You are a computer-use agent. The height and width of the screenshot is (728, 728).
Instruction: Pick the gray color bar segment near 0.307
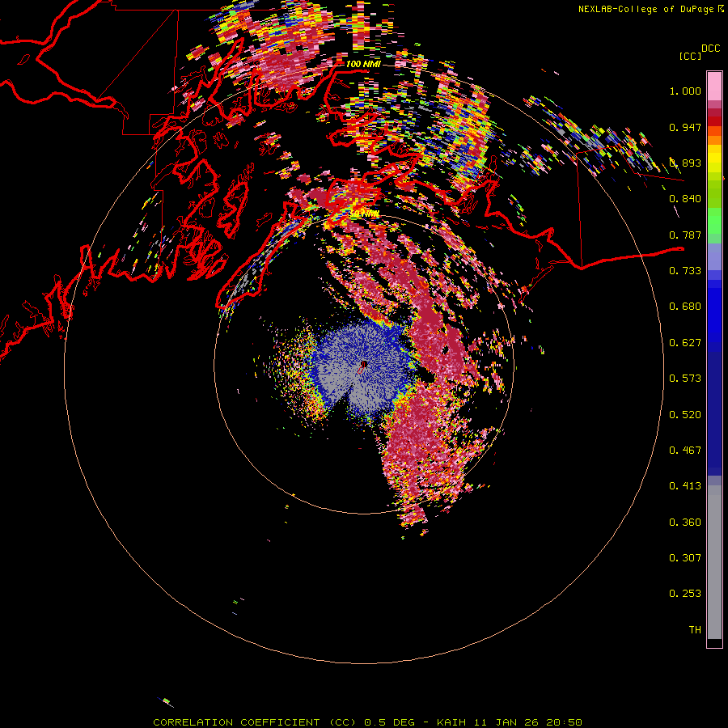pyautogui.click(x=714, y=562)
